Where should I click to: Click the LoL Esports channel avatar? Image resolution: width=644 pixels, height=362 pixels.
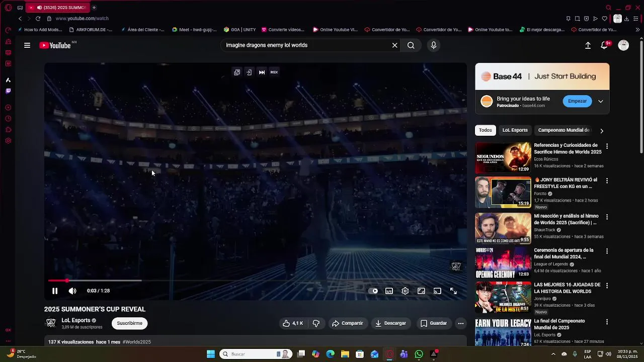pyautogui.click(x=51, y=323)
